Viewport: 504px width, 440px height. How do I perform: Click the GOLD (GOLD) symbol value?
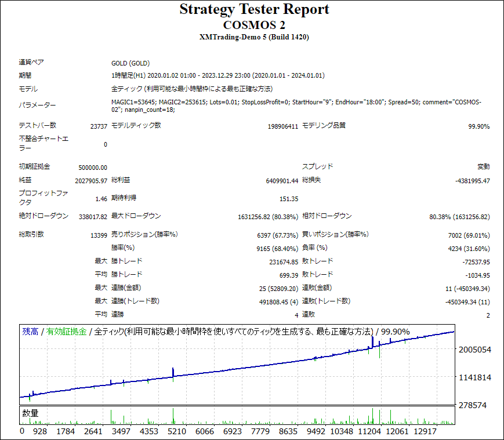130,63
